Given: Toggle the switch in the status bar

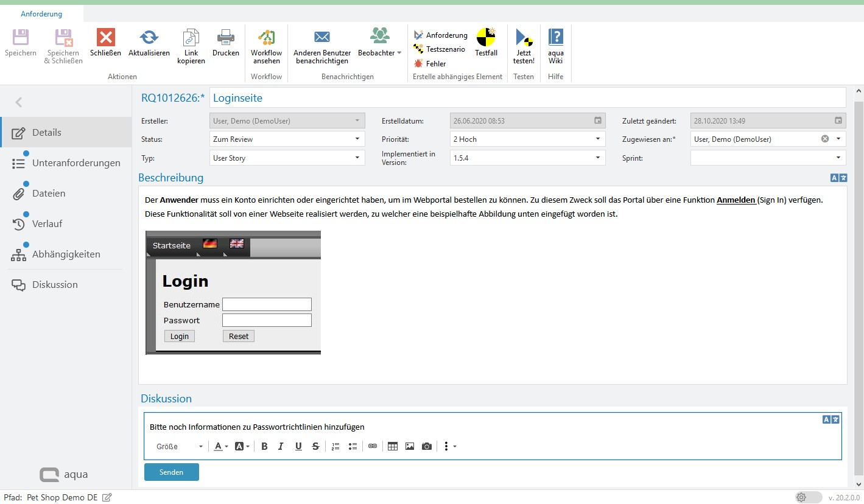Looking at the screenshot, I should click(x=809, y=497).
